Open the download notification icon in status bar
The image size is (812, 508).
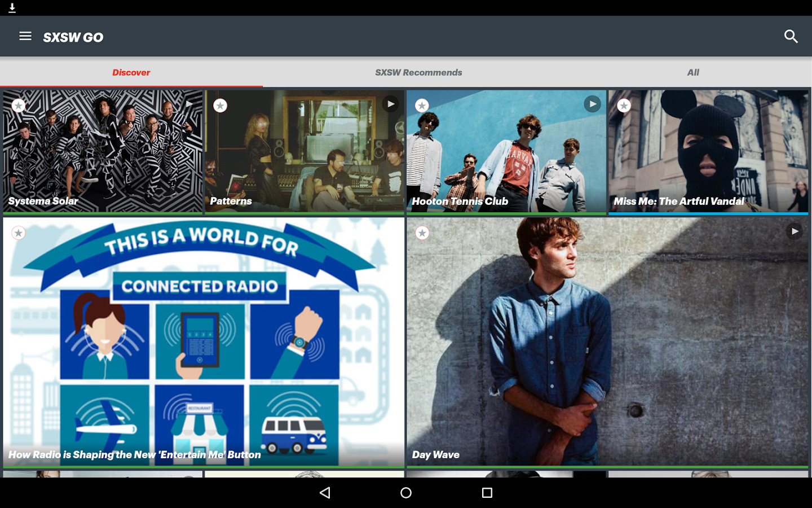pyautogui.click(x=12, y=8)
